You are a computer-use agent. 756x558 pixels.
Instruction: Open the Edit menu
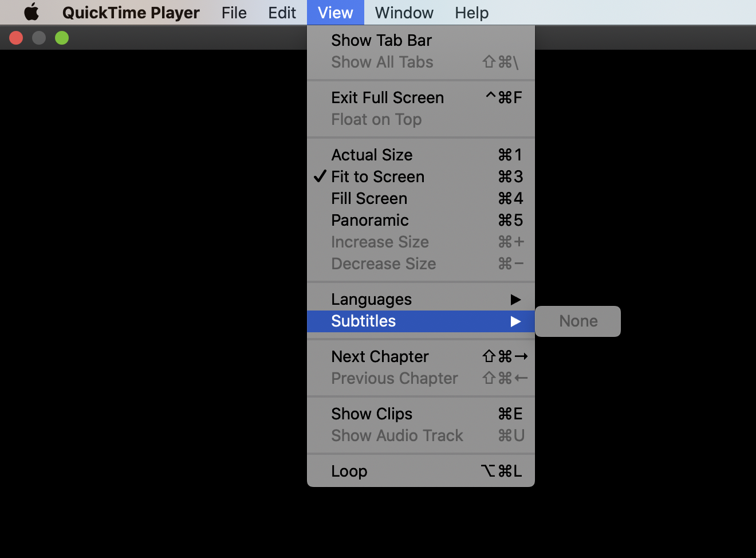pyautogui.click(x=282, y=13)
